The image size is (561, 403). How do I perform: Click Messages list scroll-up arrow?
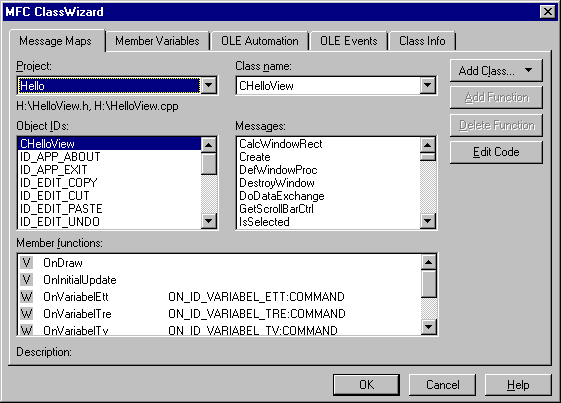tap(428, 145)
